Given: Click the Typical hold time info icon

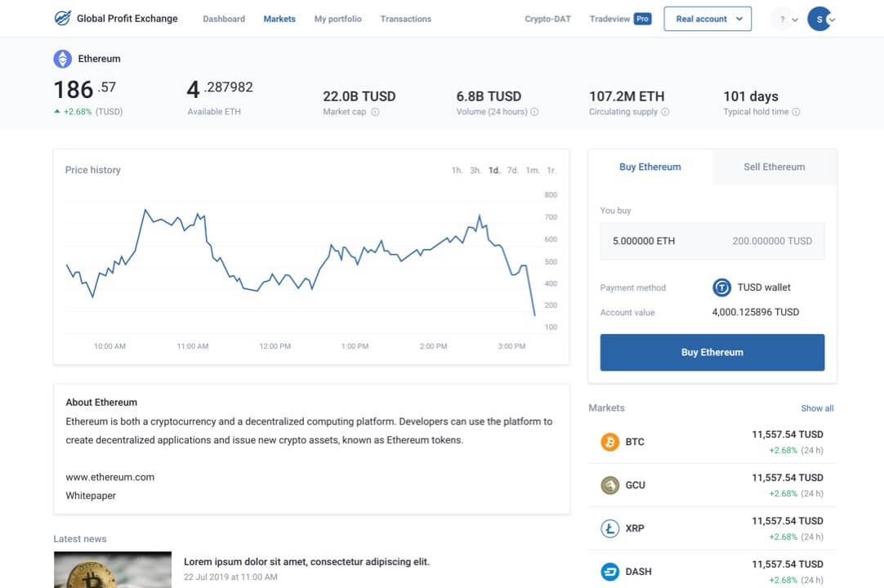Looking at the screenshot, I should click(x=796, y=112).
